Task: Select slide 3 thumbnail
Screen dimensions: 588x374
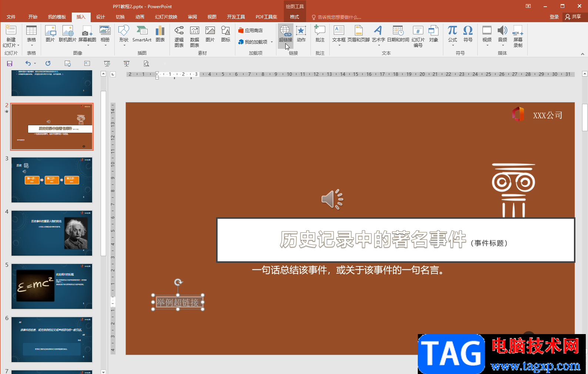Action: [x=52, y=180]
